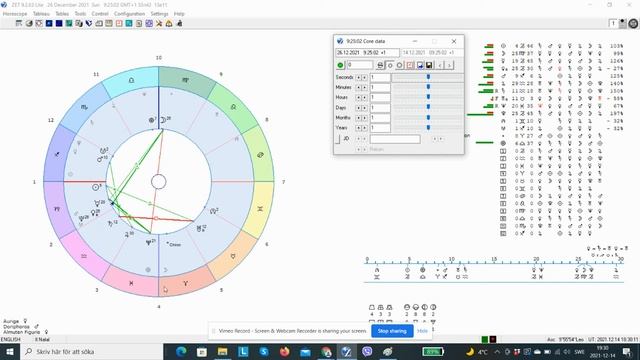The image size is (640, 360).
Task: Open the Tables menu
Action: coord(62,13)
